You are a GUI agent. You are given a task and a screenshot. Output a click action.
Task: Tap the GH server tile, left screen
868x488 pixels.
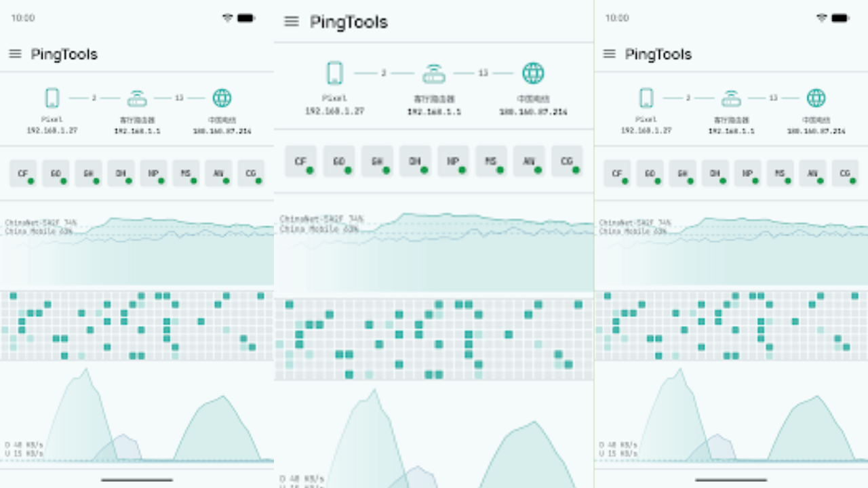click(x=88, y=174)
